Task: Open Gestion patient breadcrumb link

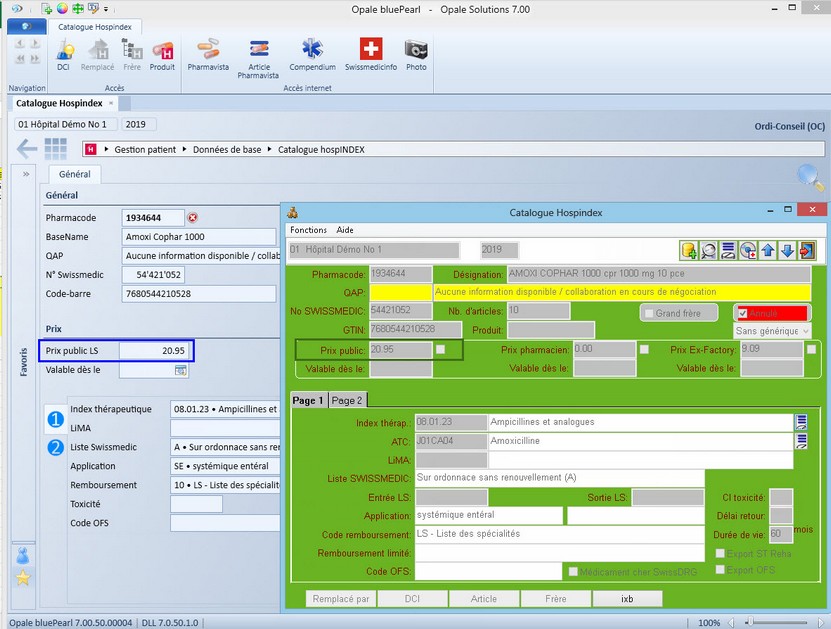Action: click(x=145, y=149)
